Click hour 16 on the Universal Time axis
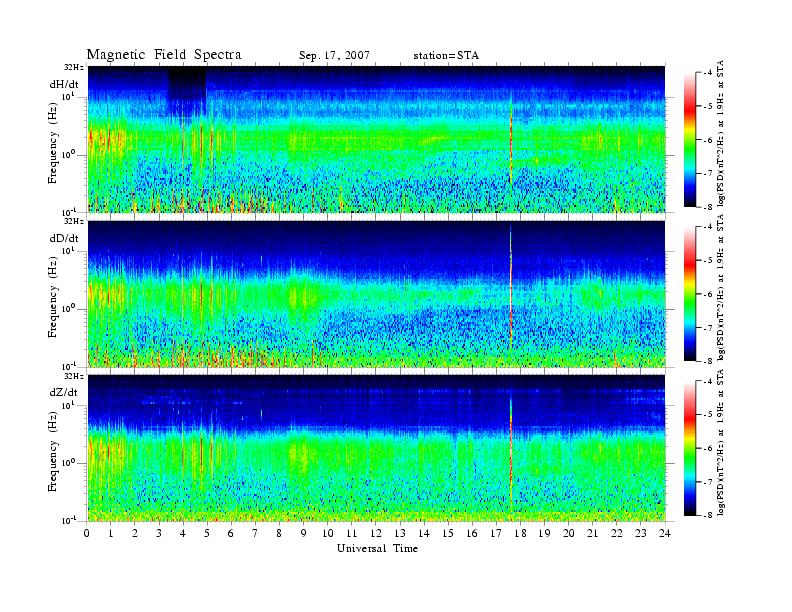 pyautogui.click(x=472, y=533)
